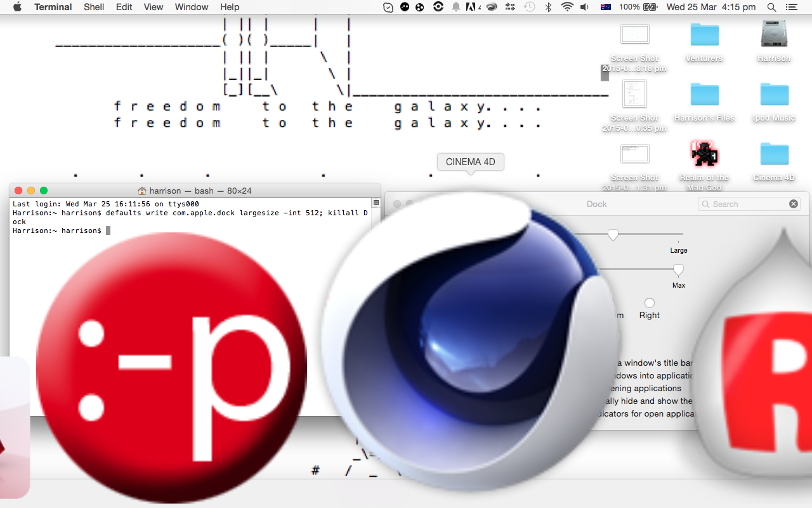This screenshot has height=508, width=812.
Task: Open the Window menu
Action: coord(192,7)
